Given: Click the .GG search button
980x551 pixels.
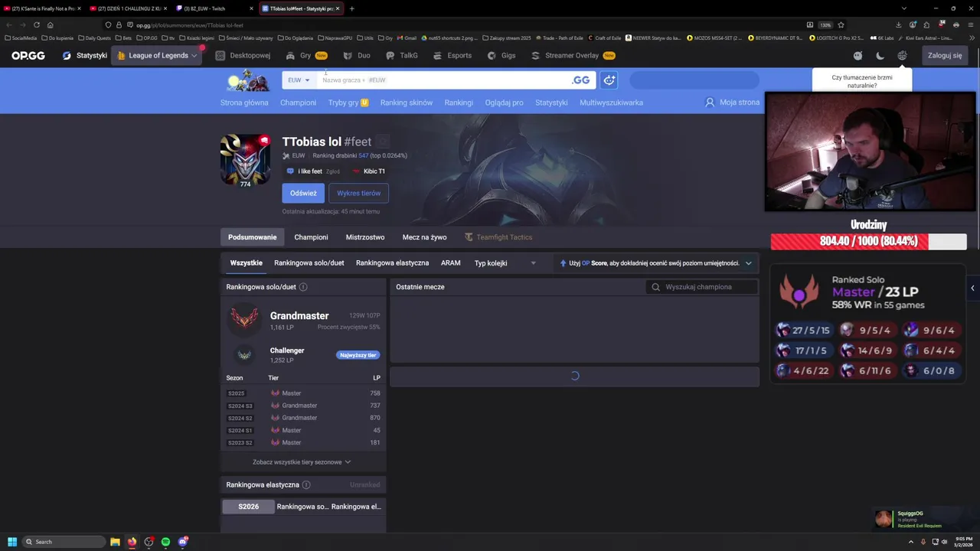Looking at the screenshot, I should tap(581, 80).
